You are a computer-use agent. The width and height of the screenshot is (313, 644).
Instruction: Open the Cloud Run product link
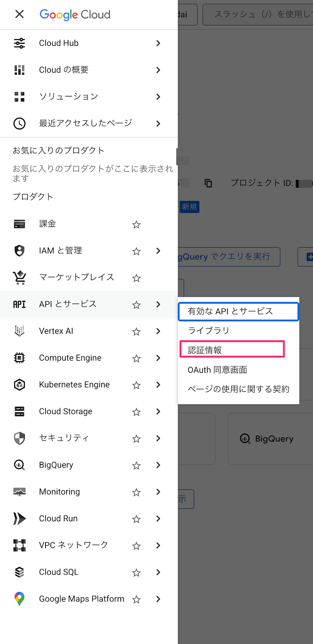pyautogui.click(x=58, y=518)
